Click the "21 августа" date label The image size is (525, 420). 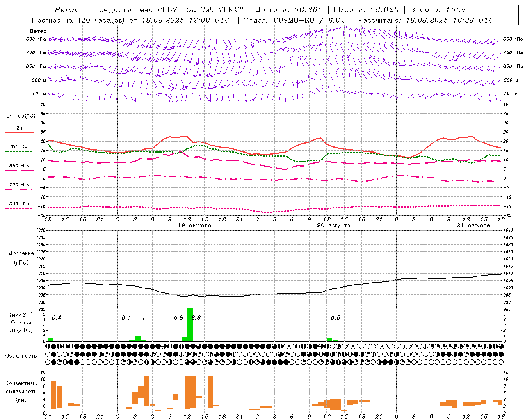pyautogui.click(x=473, y=226)
